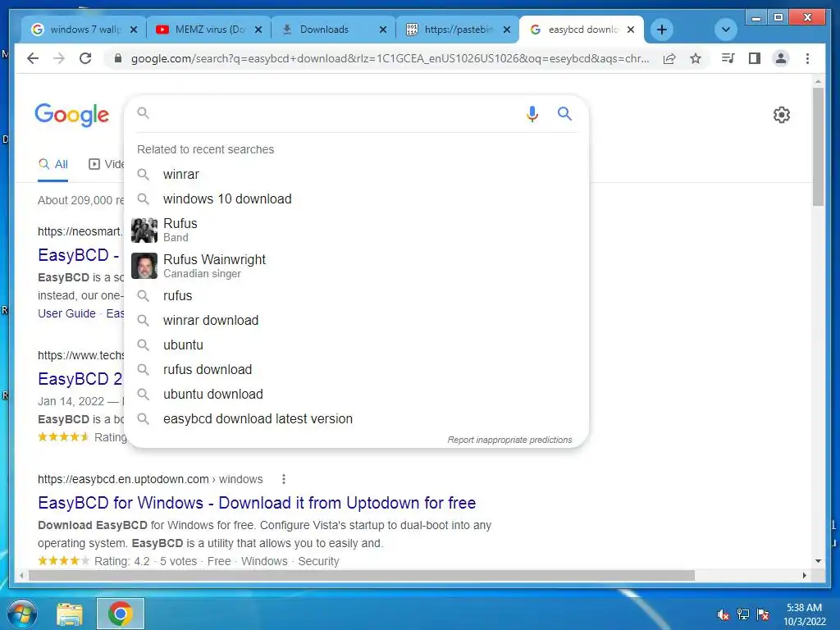Close the easybcd download tab
Viewport: 840px width, 630px height.
pyautogui.click(x=631, y=30)
